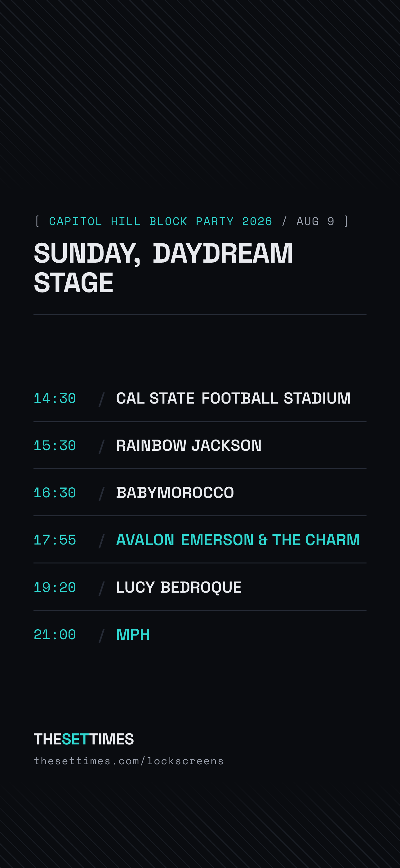The height and width of the screenshot is (868, 400).
Task: Click the THESETTIMES logo
Action: coord(84,739)
